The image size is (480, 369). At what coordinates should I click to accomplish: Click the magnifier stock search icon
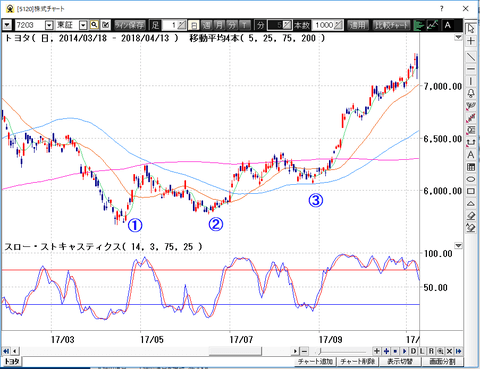(94, 25)
